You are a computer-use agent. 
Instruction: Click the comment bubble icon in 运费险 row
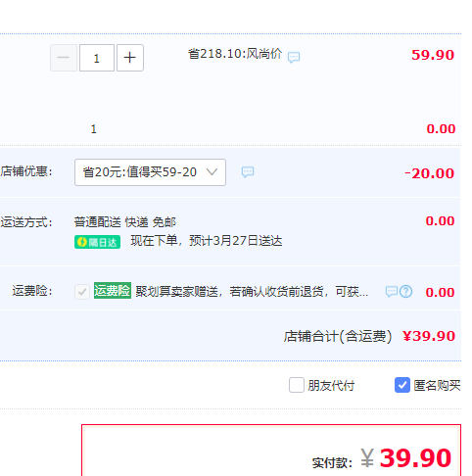pos(392,291)
